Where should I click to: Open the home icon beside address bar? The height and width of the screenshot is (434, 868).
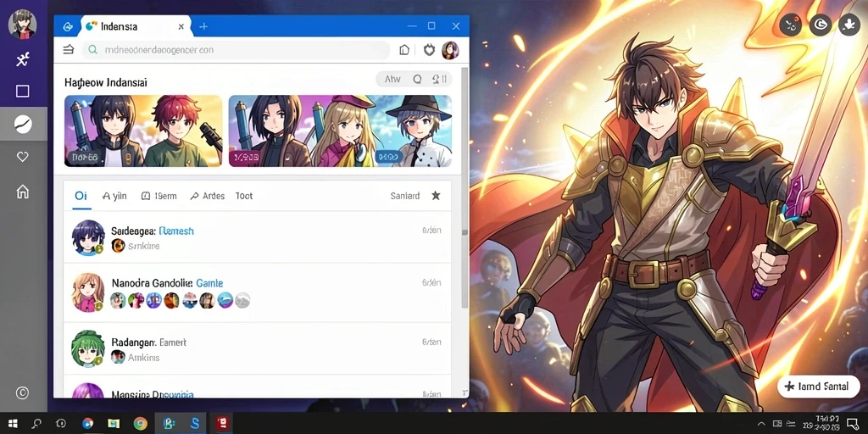(404, 50)
